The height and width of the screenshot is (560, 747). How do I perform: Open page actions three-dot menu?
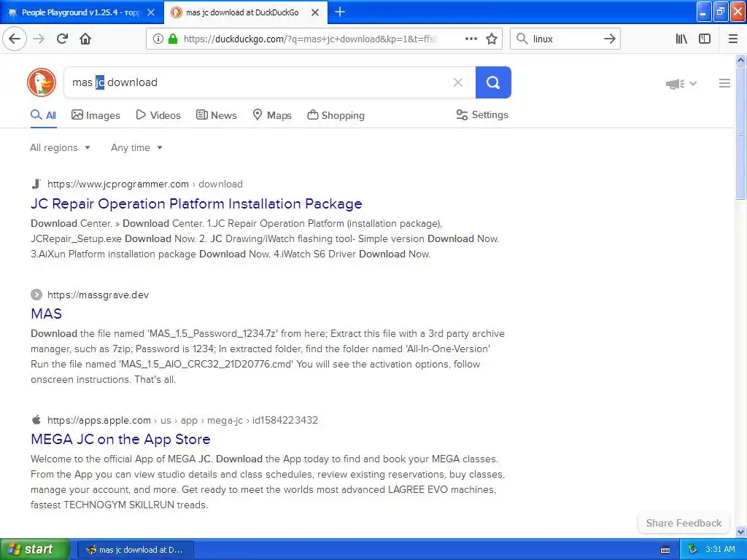click(x=471, y=39)
